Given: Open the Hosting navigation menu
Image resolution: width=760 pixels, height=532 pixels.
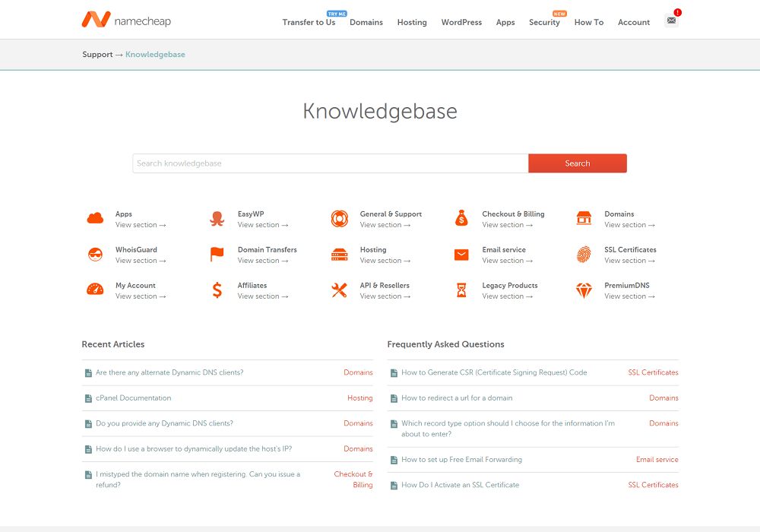Looking at the screenshot, I should (x=412, y=22).
